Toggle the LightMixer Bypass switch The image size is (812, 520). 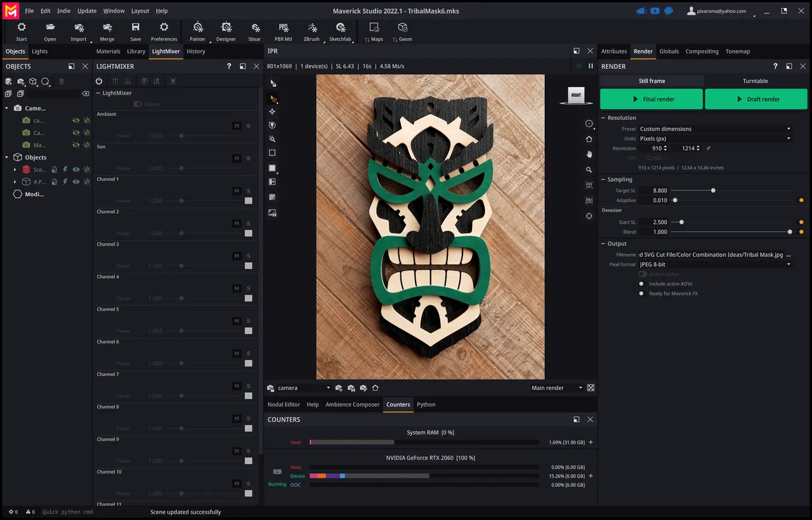(138, 103)
